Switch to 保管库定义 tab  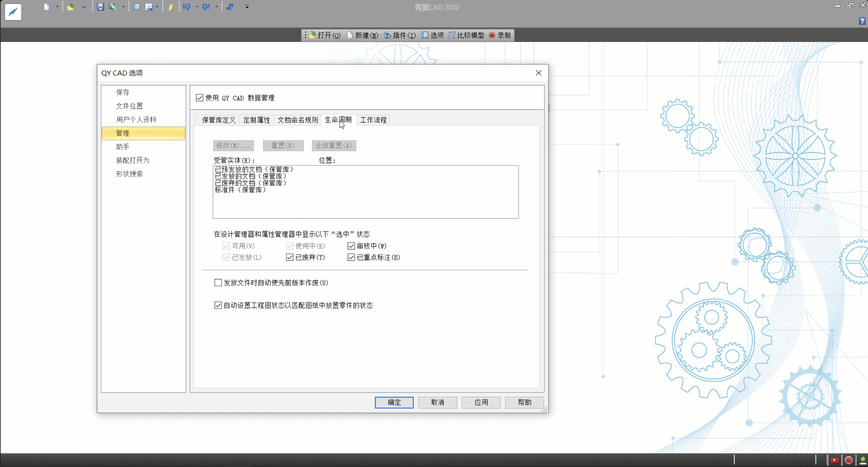pos(218,120)
